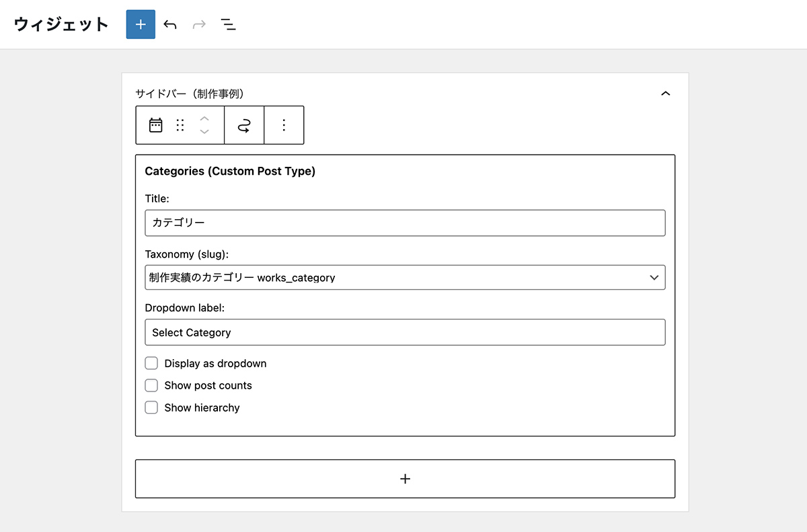Image resolution: width=807 pixels, height=532 pixels.
Task: Enable Display as dropdown checkbox
Action: pyautogui.click(x=151, y=363)
